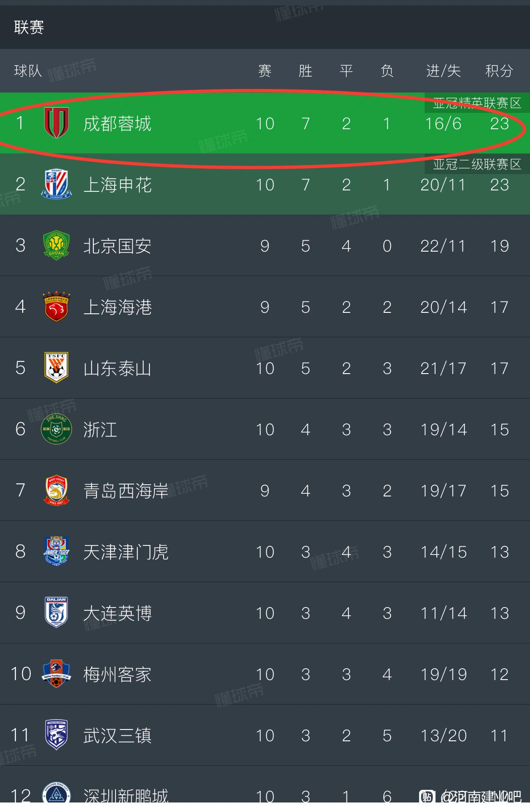
Task: Select the 联赛 section header
Action: pyautogui.click(x=29, y=27)
